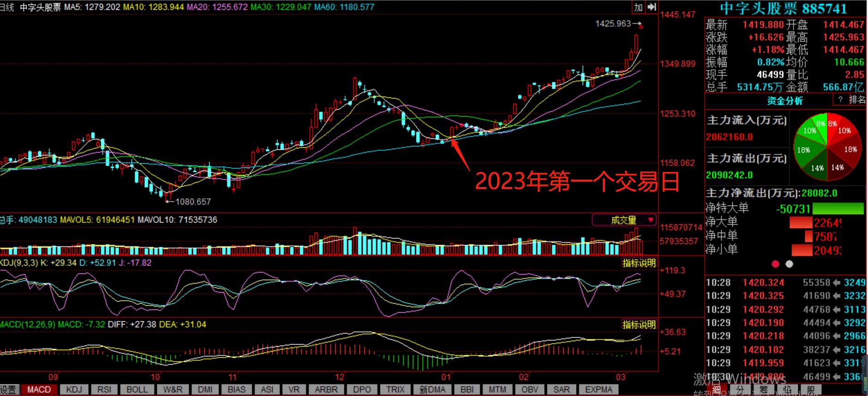Click the trade price 1420.292
The width and height of the screenshot is (868, 396).
pyautogui.click(x=763, y=309)
